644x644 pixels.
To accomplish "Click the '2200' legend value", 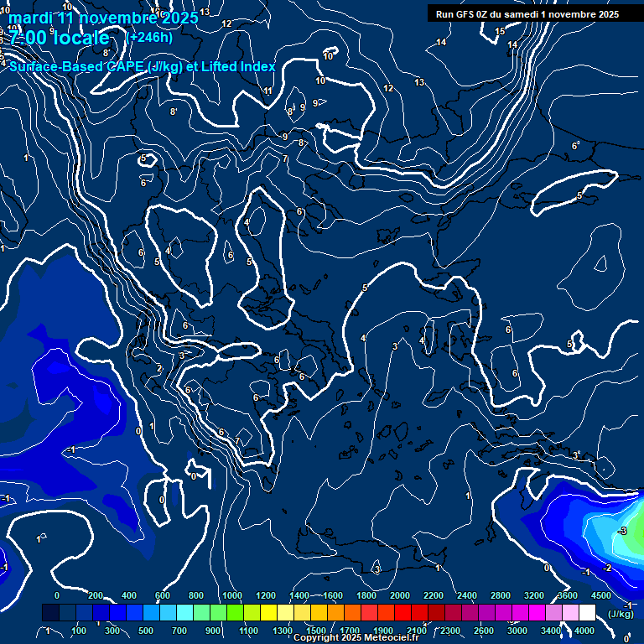I will [x=434, y=595].
